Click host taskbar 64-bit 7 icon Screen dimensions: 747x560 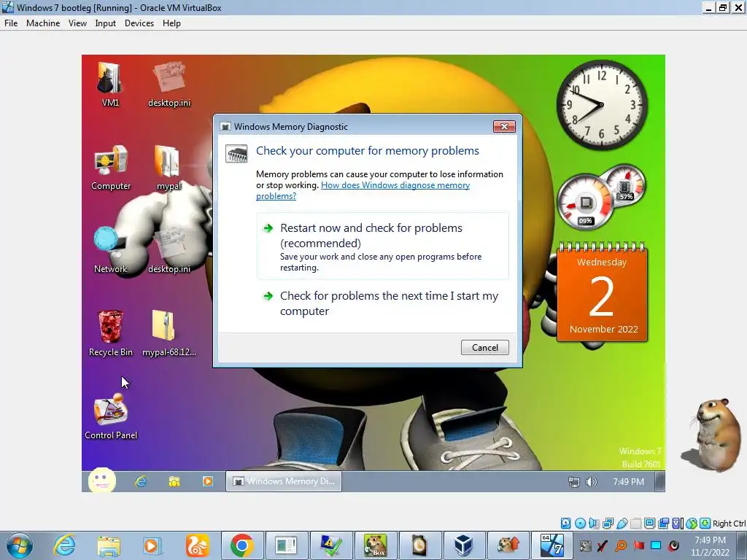551,545
